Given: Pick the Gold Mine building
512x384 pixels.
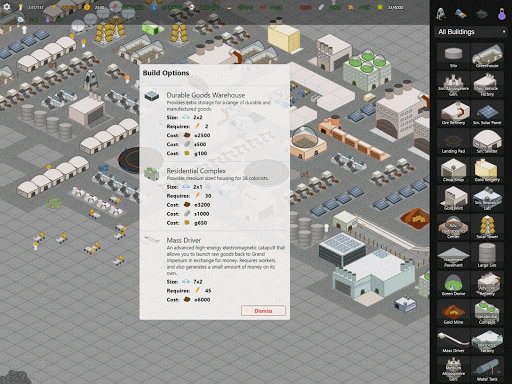Looking at the screenshot, I should tap(453, 312).
